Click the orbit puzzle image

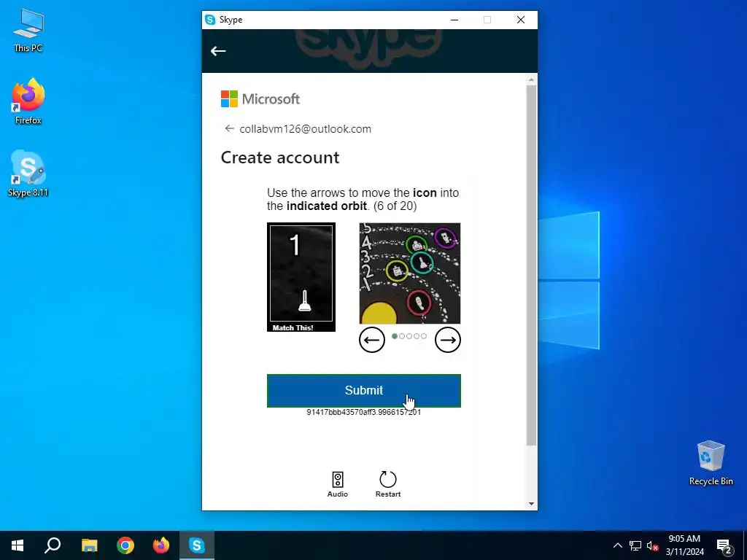410,273
